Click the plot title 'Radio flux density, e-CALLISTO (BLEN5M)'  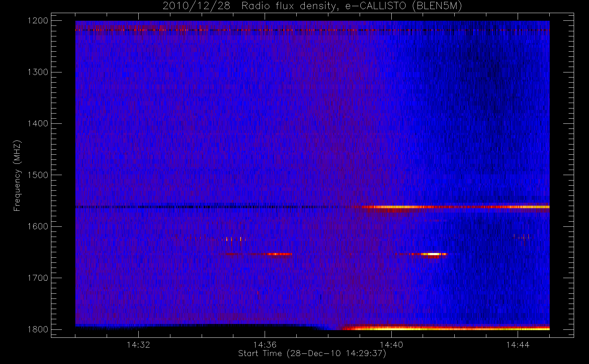click(352, 6)
